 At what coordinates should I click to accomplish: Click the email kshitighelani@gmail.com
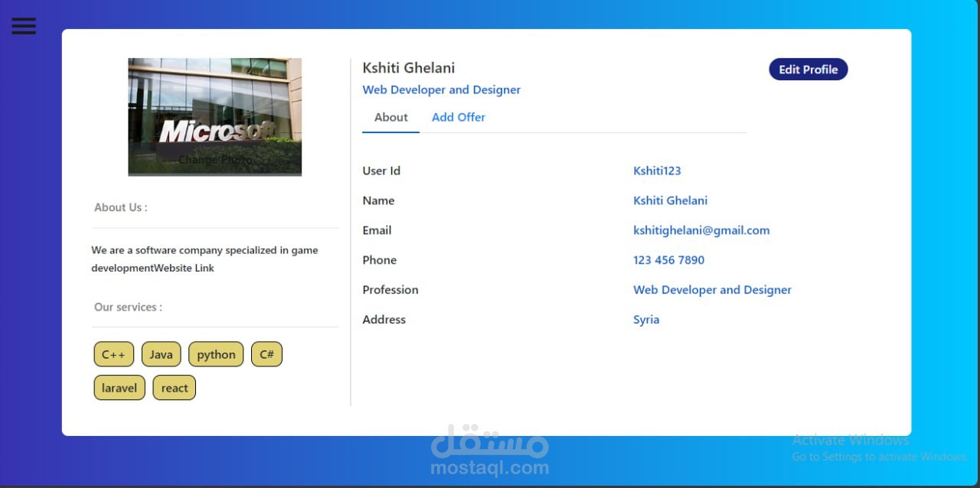pos(701,230)
